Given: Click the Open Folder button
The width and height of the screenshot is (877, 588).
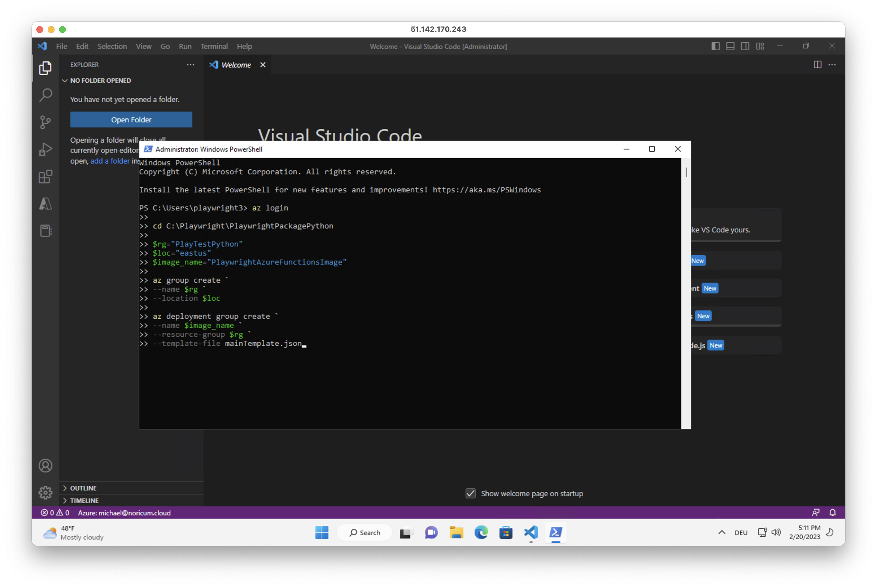Looking at the screenshot, I should (131, 120).
